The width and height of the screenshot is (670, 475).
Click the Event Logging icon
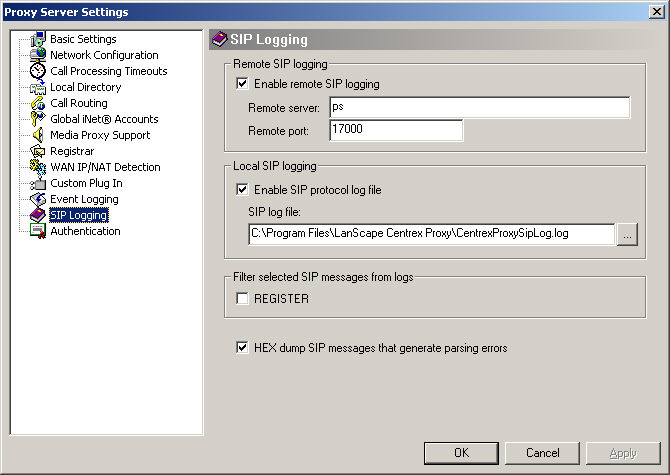(38, 199)
